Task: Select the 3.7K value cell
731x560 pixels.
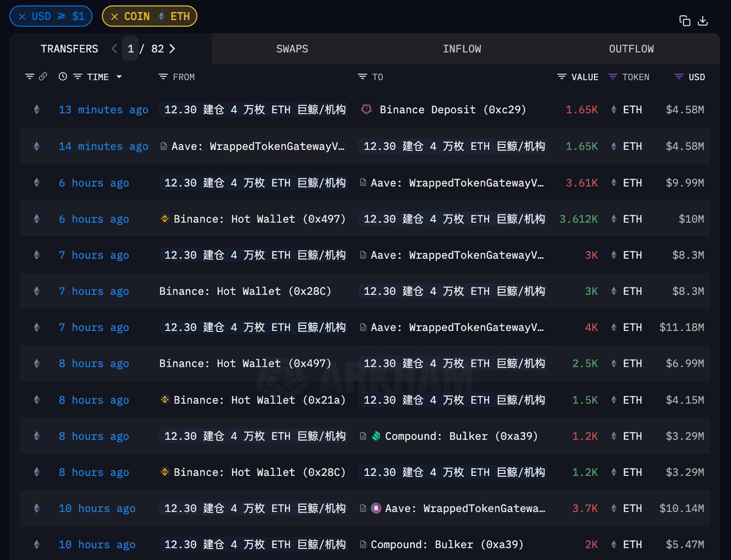Action: point(585,508)
